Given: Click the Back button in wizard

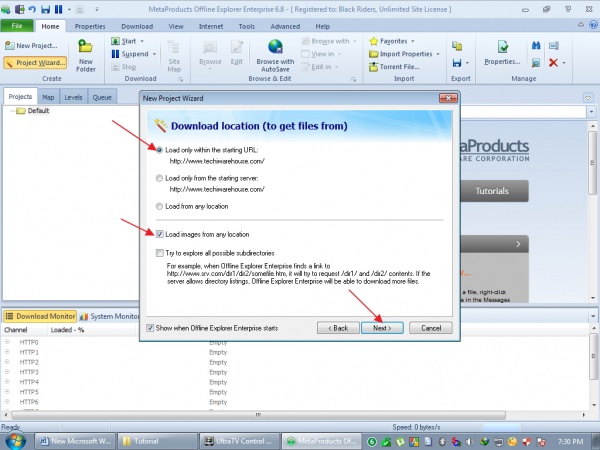Looking at the screenshot, I should (338, 328).
